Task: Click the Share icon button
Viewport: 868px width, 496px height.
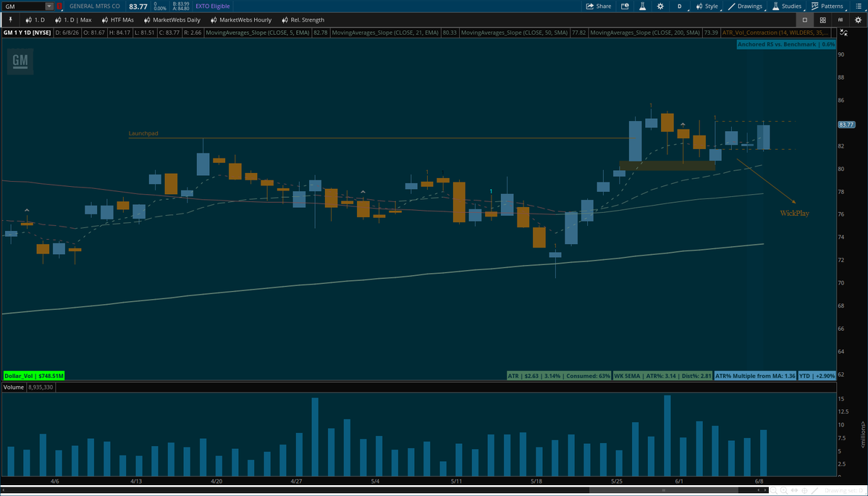Action: 599,6
